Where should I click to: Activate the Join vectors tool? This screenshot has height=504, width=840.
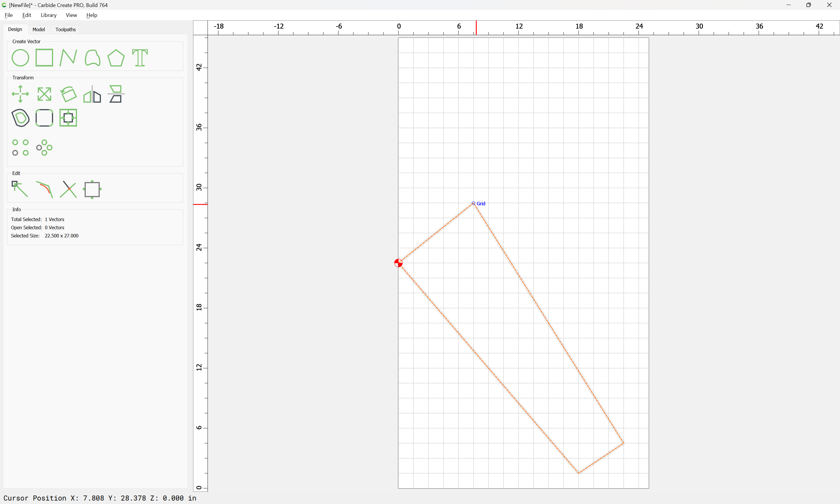[x=92, y=189]
